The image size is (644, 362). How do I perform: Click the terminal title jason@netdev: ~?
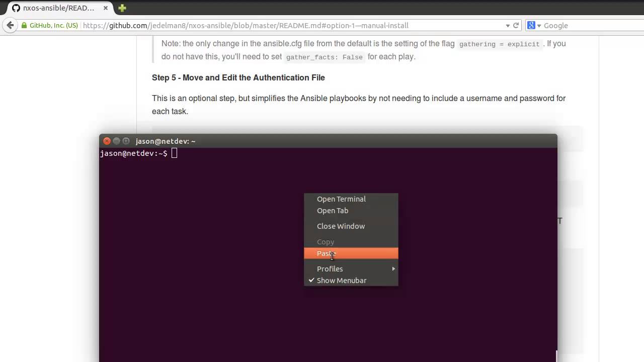166,141
